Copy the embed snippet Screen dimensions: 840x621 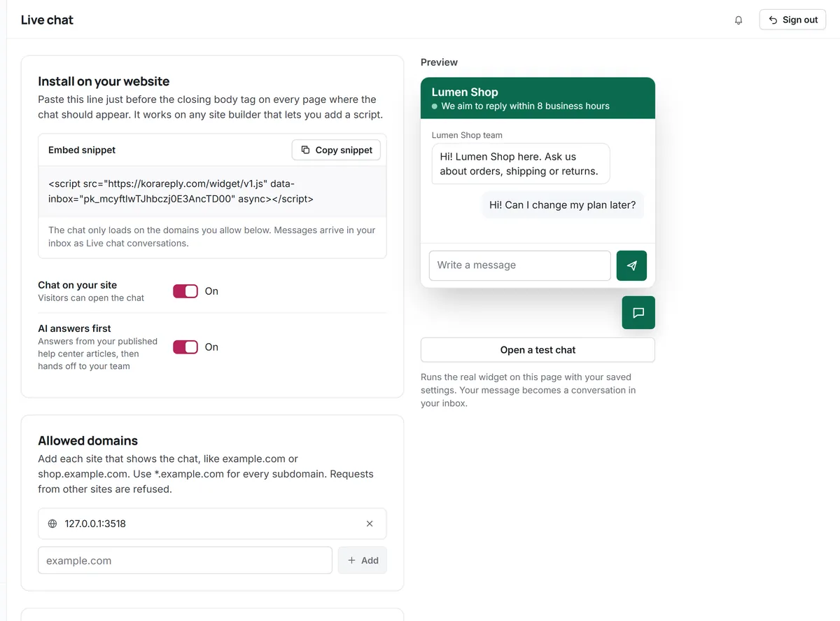tap(336, 150)
